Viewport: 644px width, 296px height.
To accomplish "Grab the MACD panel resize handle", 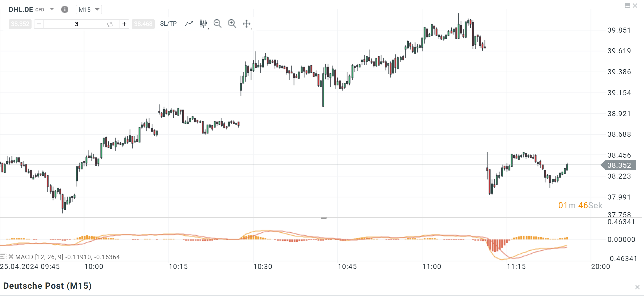I will coord(323,218).
